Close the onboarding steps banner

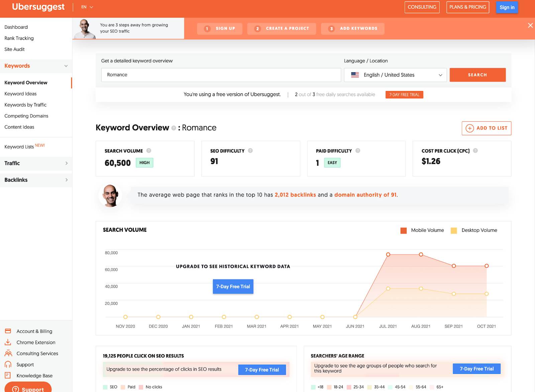530,25
